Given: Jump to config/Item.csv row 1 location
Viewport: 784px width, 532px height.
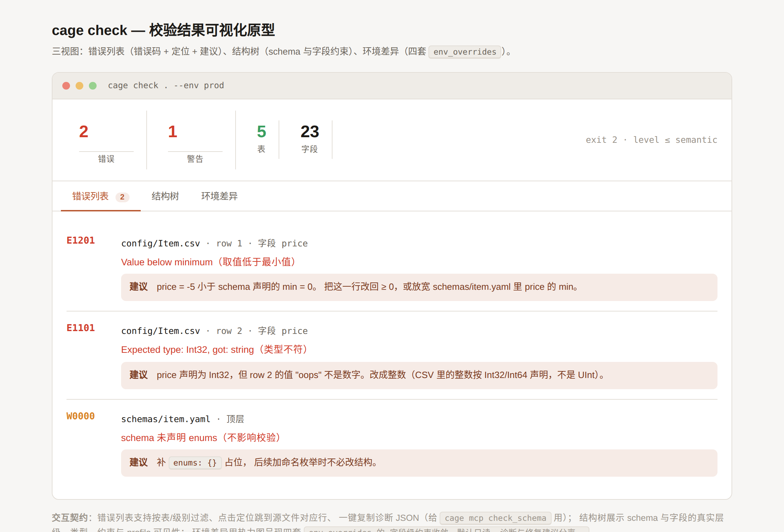Looking at the screenshot, I should (x=215, y=243).
